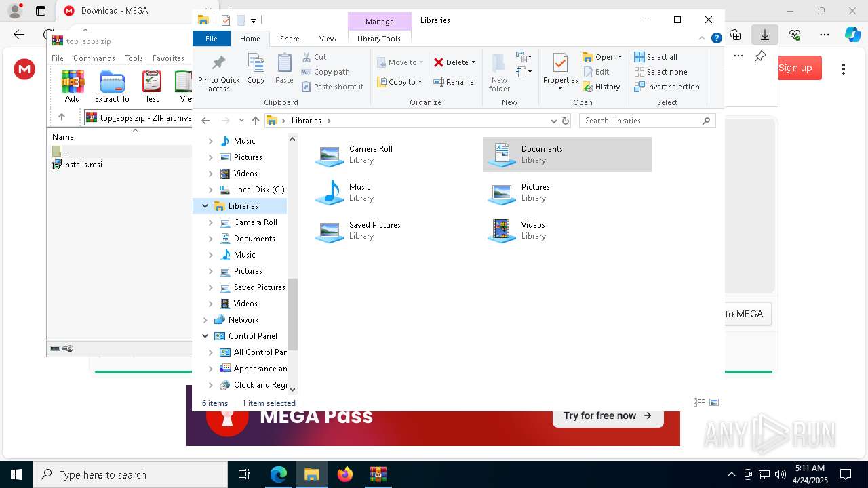This screenshot has width=868, height=488.
Task: Open Delete dropdown arrow
Action: tap(473, 62)
